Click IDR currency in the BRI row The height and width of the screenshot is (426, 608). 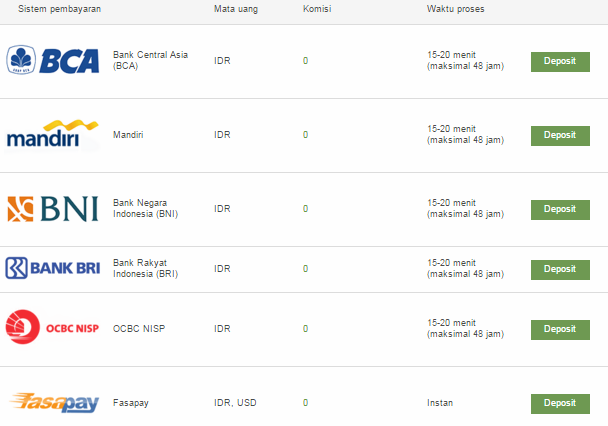click(x=222, y=269)
